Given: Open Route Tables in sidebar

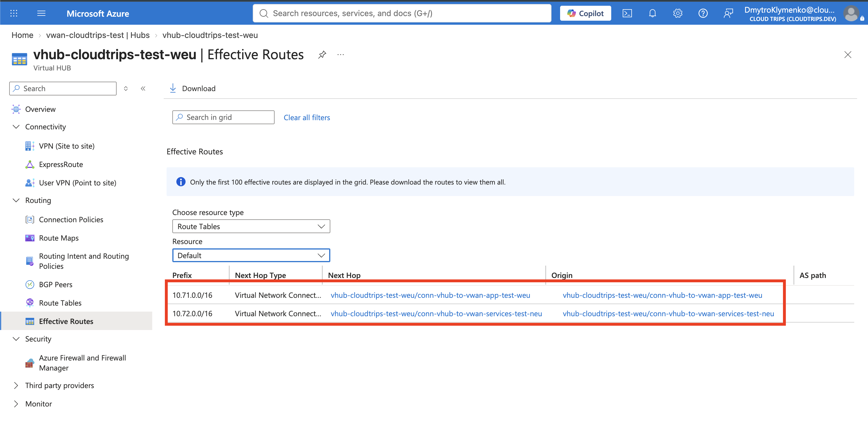Looking at the screenshot, I should [60, 303].
